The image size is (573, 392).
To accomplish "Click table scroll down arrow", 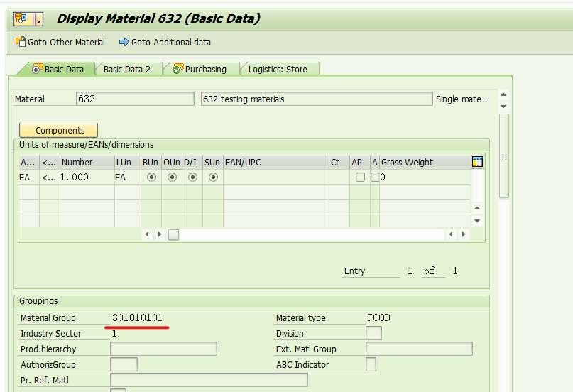I will coord(477,221).
